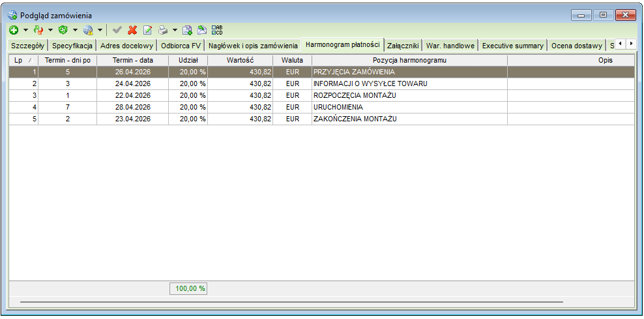Click days value 3 in INFORMACJI O WYSYŁCE row

click(x=67, y=84)
